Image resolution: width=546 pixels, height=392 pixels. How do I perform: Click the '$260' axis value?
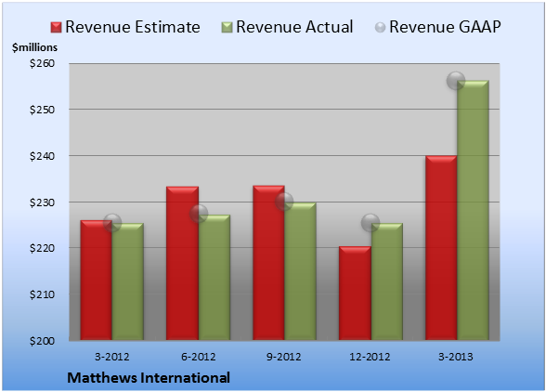[x=43, y=63]
